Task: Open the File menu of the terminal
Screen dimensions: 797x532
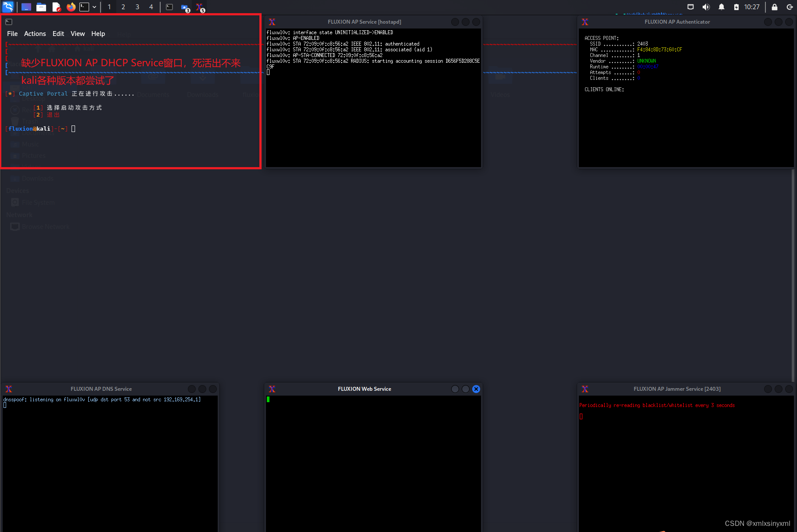Action: pos(12,33)
